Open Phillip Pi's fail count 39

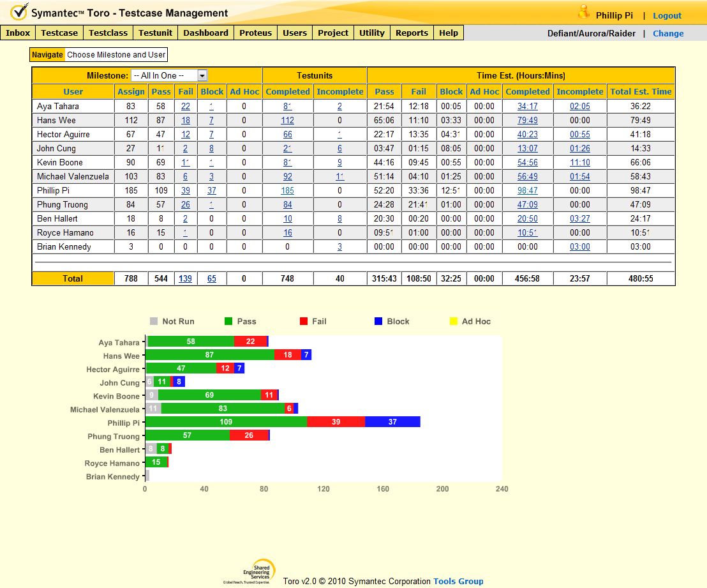point(185,190)
